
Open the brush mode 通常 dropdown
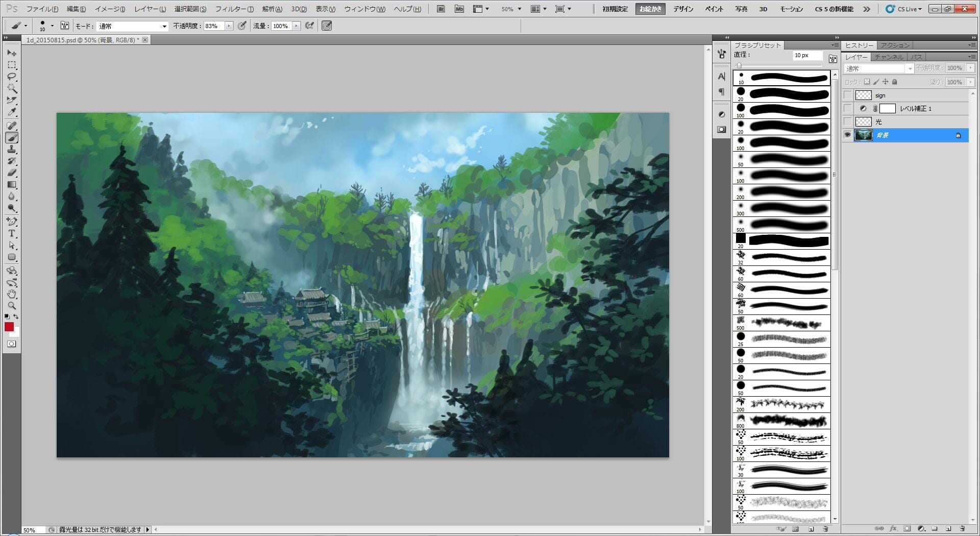click(x=132, y=26)
